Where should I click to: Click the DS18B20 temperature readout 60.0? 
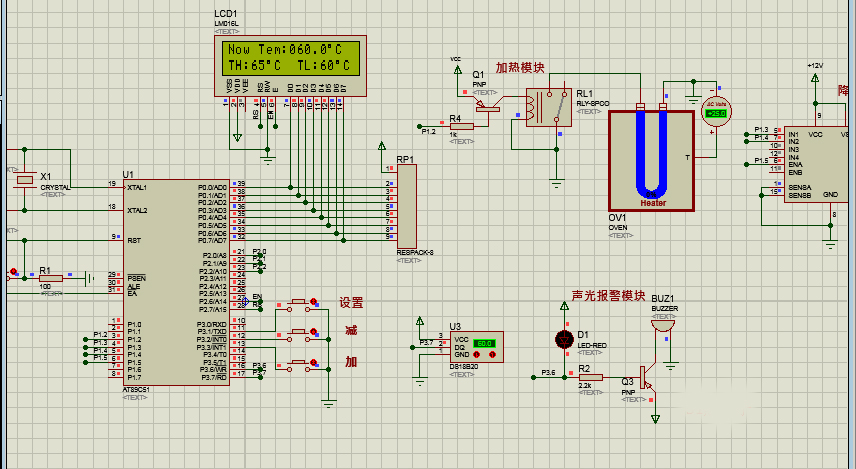pyautogui.click(x=484, y=343)
